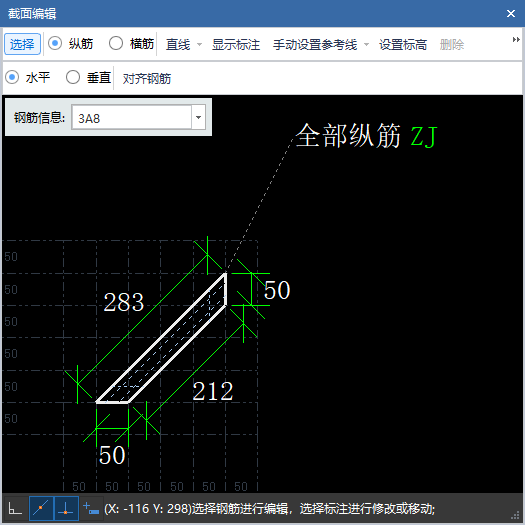Choose the 垂直 radio option
The height and width of the screenshot is (525, 525).
pos(73,77)
